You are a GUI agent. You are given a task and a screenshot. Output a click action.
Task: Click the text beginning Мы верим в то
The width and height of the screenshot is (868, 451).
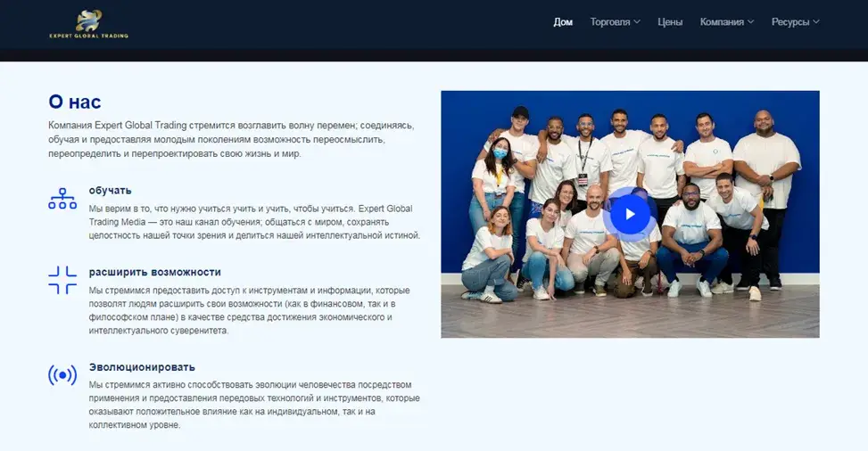pos(254,222)
